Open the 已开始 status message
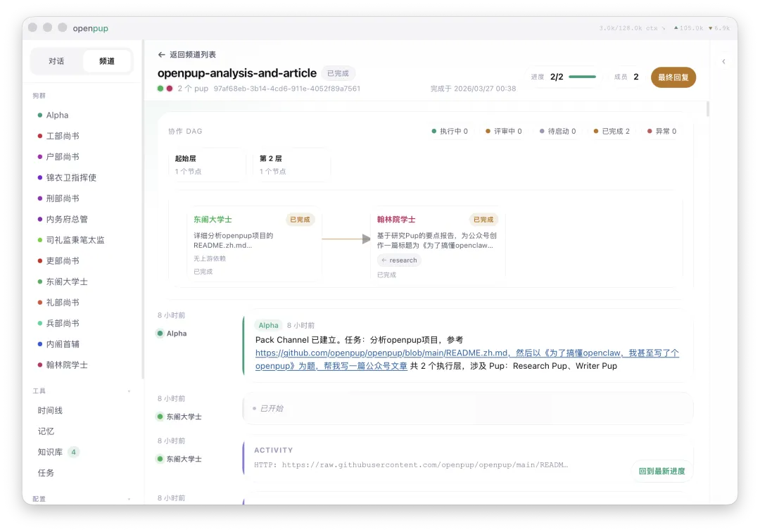This screenshot has height=532, width=760. [468, 409]
